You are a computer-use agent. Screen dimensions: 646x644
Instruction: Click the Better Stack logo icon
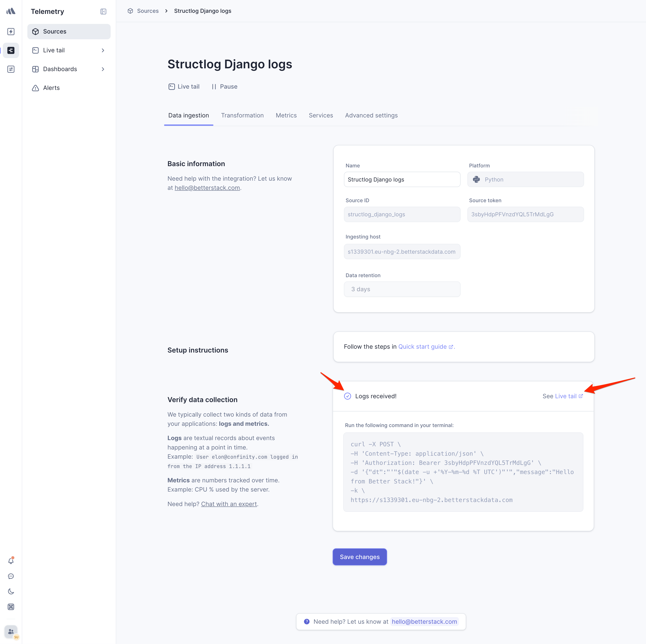[11, 11]
